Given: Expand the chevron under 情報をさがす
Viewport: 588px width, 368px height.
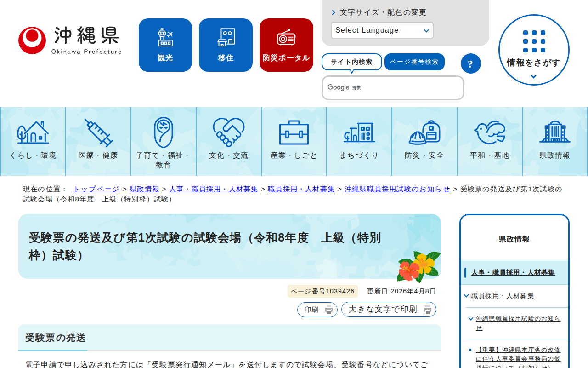Looking at the screenshot, I should pos(534,77).
